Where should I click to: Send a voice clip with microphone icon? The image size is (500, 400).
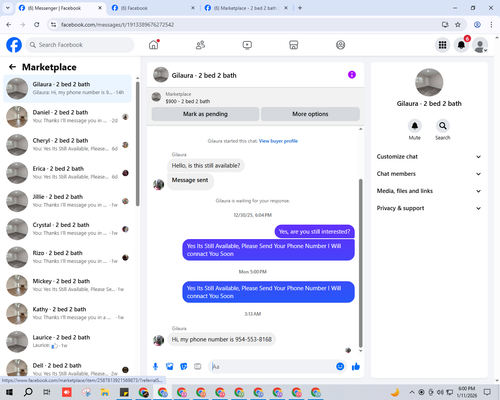pos(155,367)
